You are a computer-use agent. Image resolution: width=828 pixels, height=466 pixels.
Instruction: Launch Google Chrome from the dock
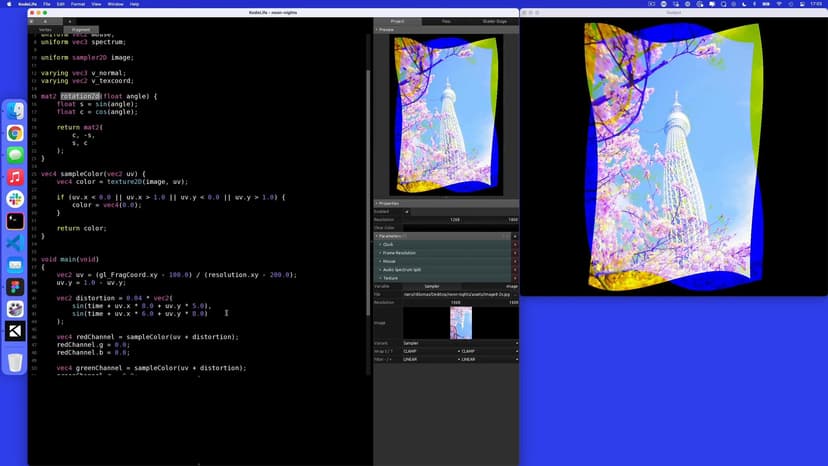15,133
